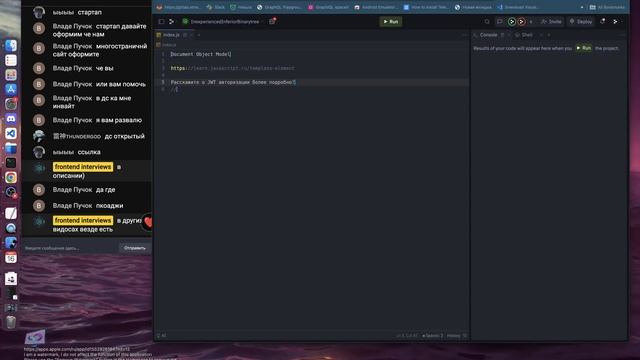The height and width of the screenshot is (360, 640).
Task: Open the editor pane three-dots menu
Action: [x=464, y=35]
